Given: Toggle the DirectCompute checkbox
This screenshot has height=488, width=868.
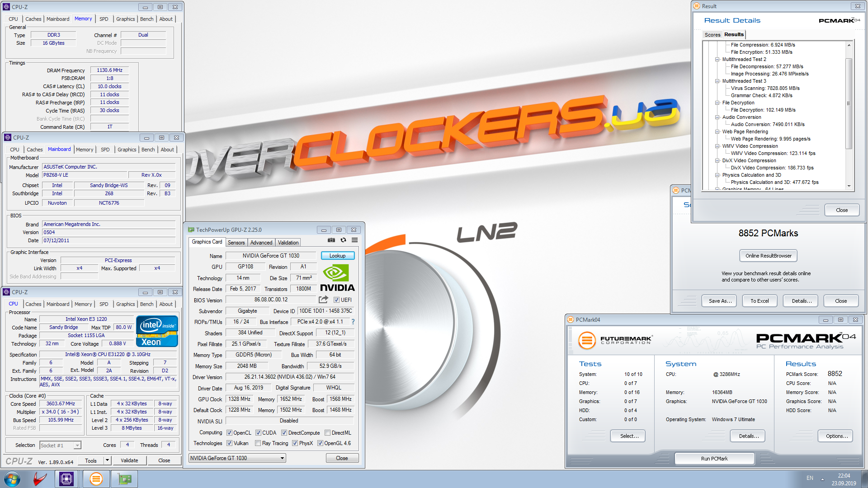Looking at the screenshot, I should click(x=284, y=433).
